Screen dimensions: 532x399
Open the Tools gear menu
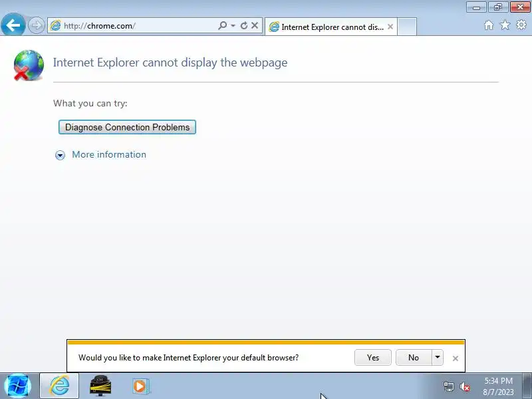click(x=521, y=25)
